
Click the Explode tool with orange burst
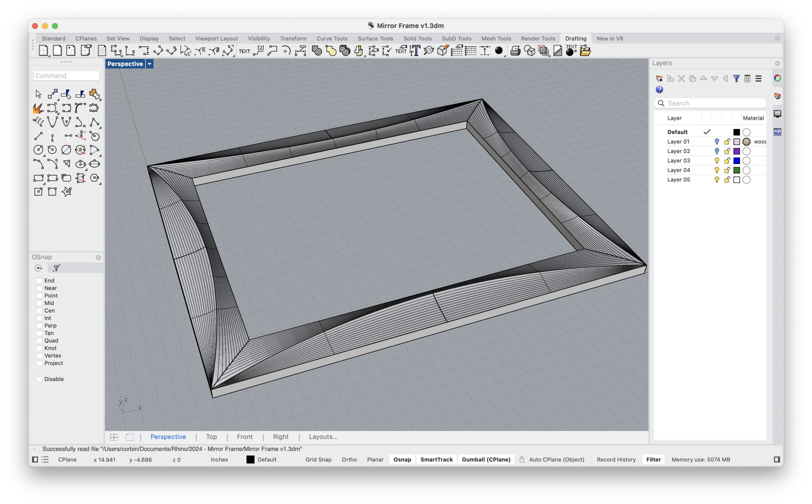38,108
